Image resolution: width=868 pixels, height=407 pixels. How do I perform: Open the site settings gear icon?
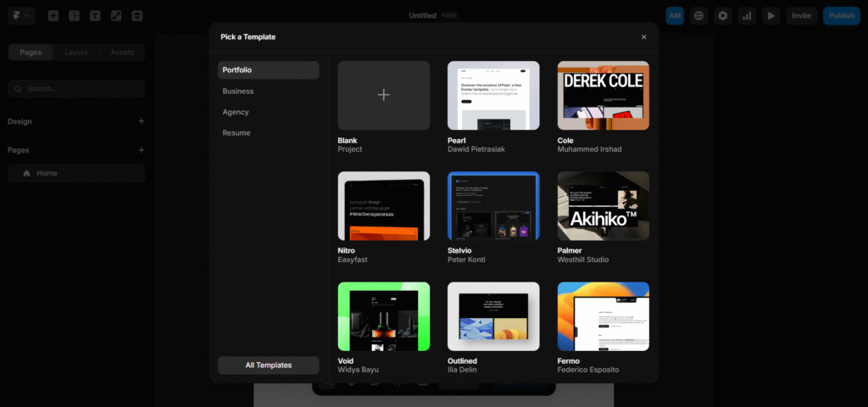(x=722, y=15)
